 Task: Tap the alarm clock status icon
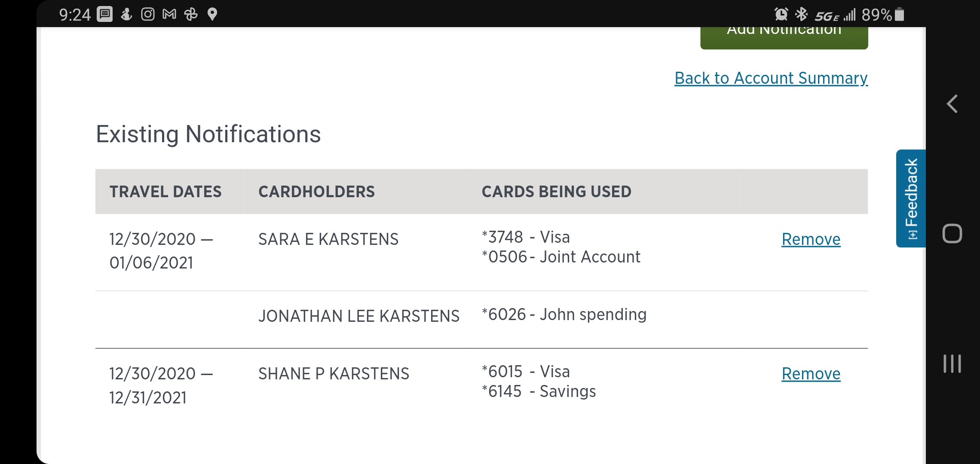781,15
